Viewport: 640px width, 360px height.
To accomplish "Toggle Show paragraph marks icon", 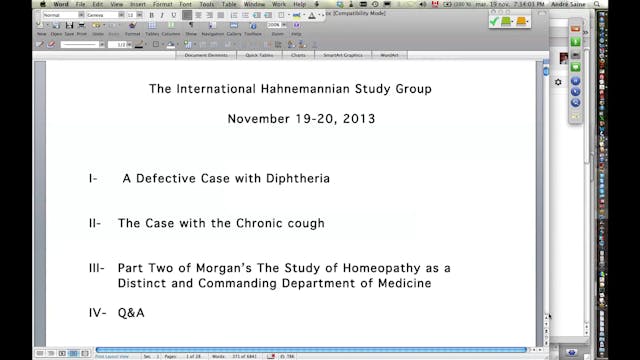I will [x=191, y=26].
